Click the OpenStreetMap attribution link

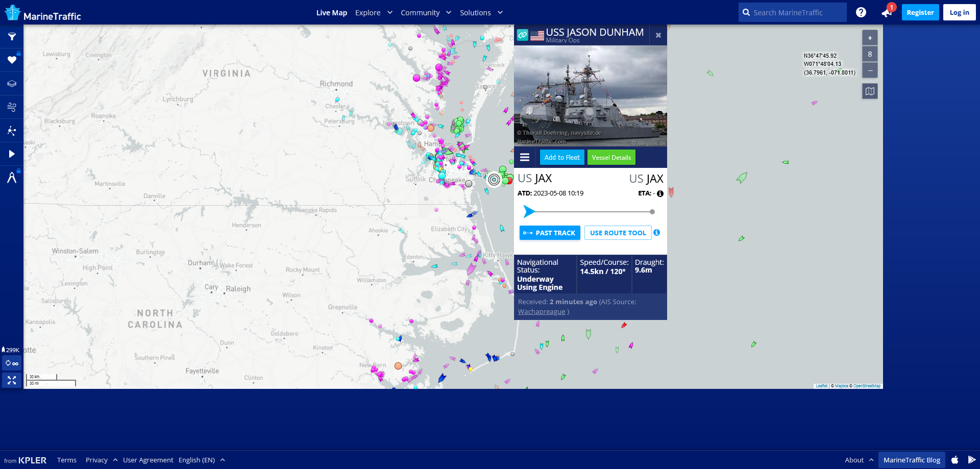[x=867, y=386]
